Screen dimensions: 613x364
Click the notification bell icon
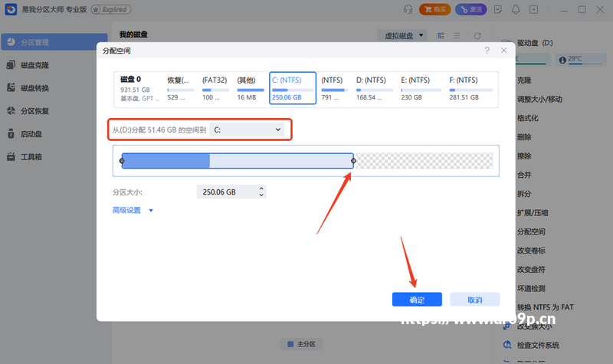(x=516, y=9)
